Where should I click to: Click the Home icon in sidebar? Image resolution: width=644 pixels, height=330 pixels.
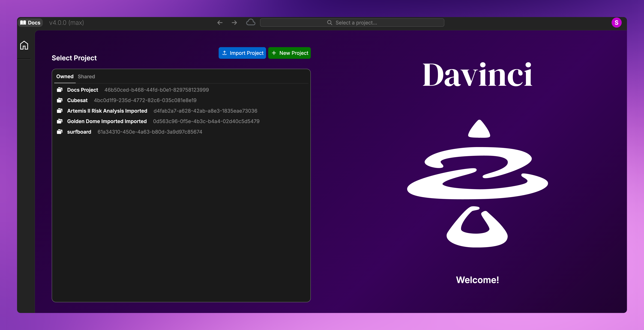pyautogui.click(x=24, y=45)
